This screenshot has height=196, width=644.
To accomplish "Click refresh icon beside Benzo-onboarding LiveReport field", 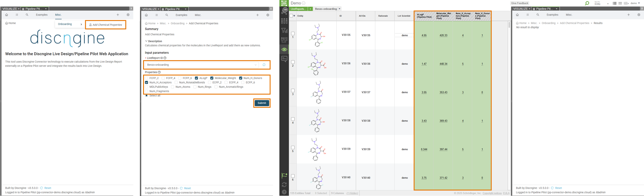I will [264, 65].
